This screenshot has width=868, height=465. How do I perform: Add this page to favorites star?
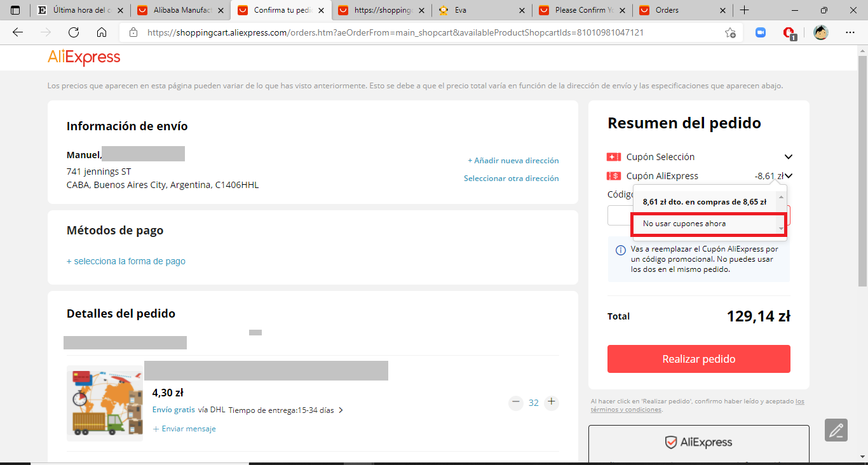pos(730,33)
